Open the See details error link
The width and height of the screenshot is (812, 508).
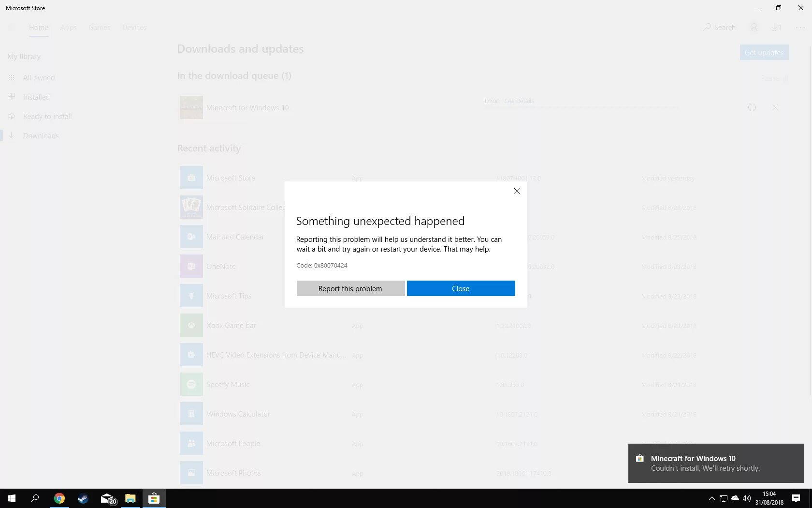519,101
